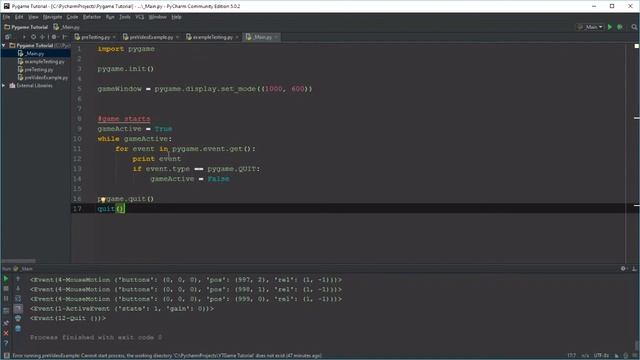Open the Code menu
The height and width of the screenshot is (360, 640).
(72, 17)
